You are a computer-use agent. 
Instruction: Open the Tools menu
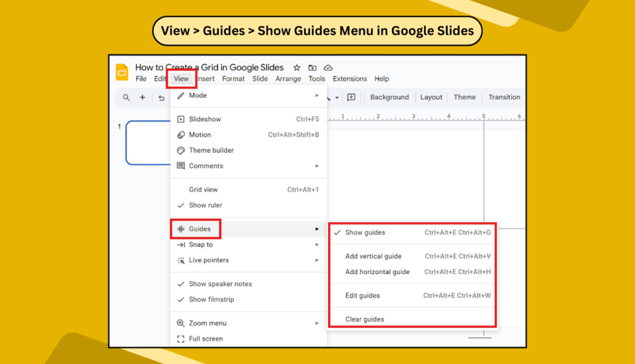[317, 79]
